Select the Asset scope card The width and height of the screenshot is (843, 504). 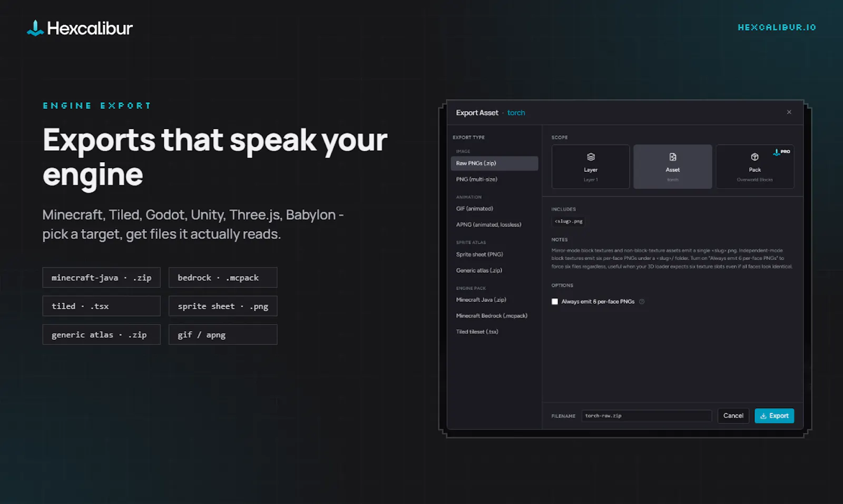click(x=672, y=166)
